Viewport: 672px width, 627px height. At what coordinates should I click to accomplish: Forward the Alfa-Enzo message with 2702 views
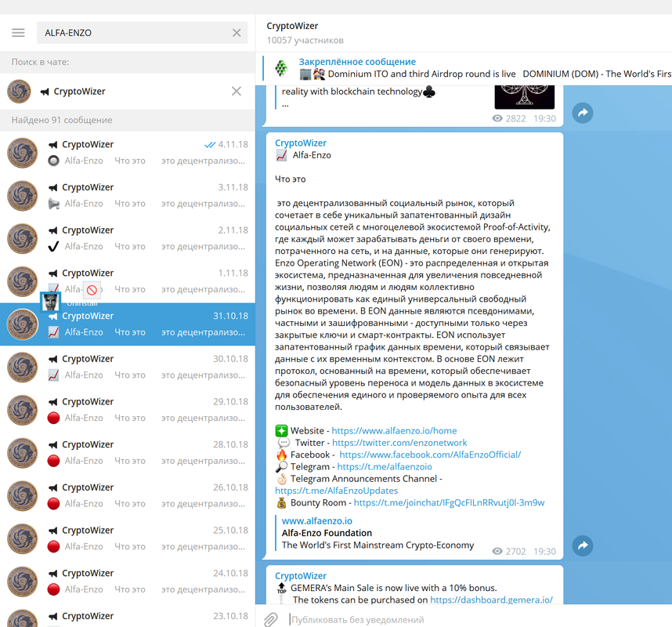click(583, 545)
